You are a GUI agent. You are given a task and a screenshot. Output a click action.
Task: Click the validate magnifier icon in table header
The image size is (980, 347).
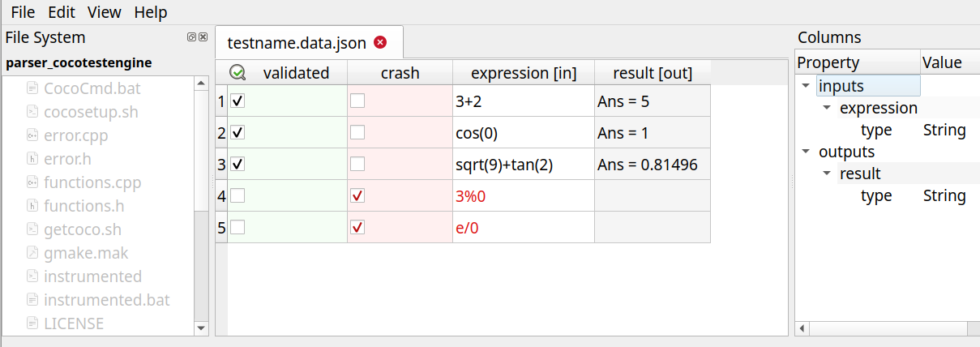pos(238,73)
